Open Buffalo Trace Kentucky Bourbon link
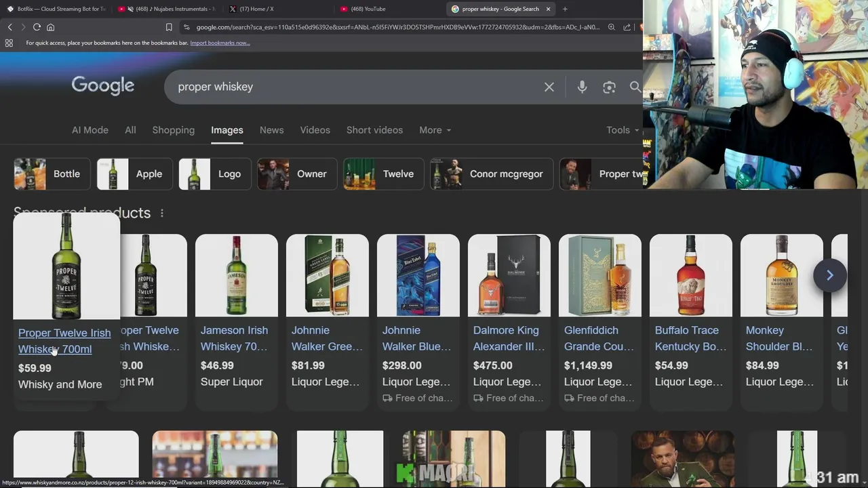Viewport: 868px width, 488px height. [689, 338]
